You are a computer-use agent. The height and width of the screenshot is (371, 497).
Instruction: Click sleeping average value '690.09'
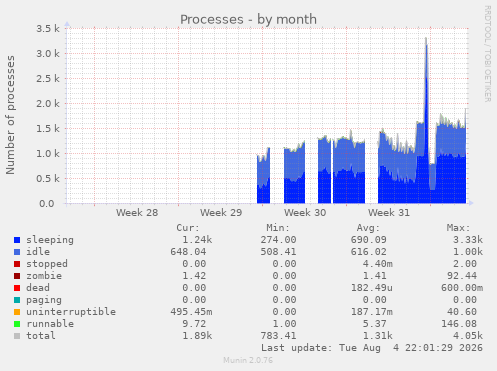368,240
